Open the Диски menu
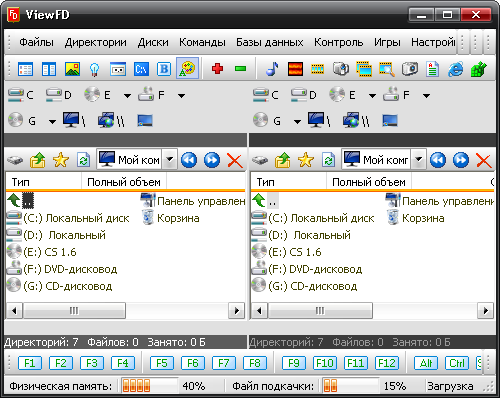The height and width of the screenshot is (398, 500). coord(153,42)
